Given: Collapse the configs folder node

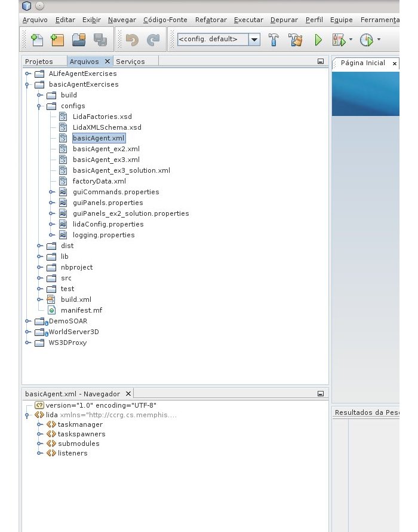Looking at the screenshot, I should [40, 106].
